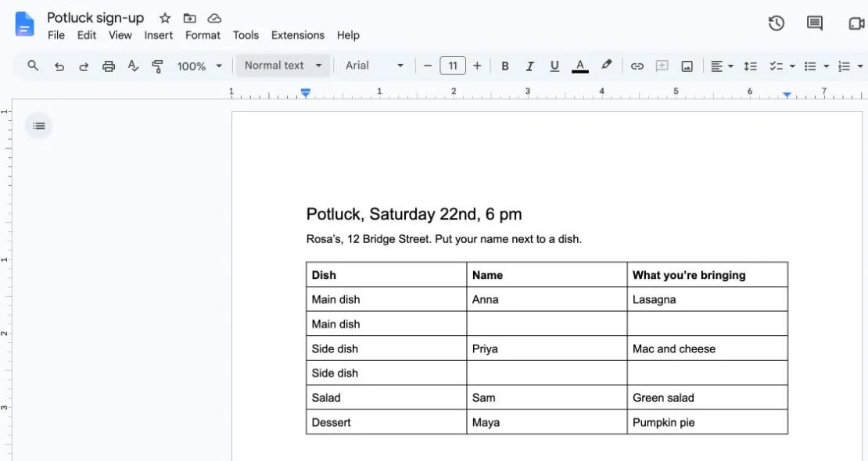868x461 pixels.
Task: Open the Help menu
Action: [348, 35]
